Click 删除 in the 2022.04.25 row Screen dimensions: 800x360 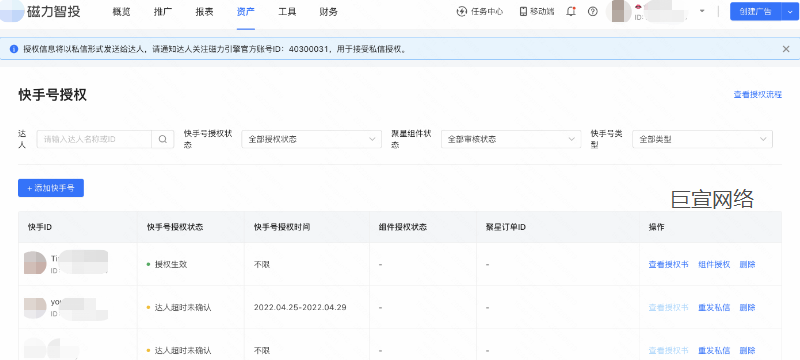[747, 307]
